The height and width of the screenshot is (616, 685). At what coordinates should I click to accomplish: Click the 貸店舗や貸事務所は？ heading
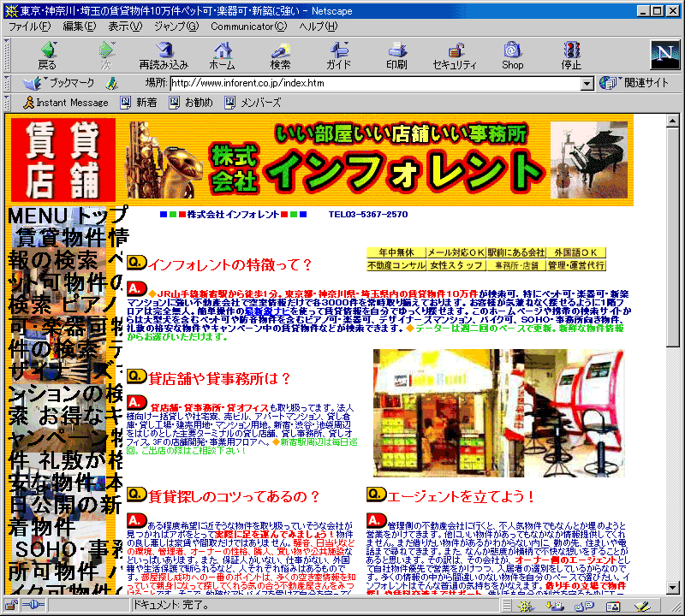point(219,378)
